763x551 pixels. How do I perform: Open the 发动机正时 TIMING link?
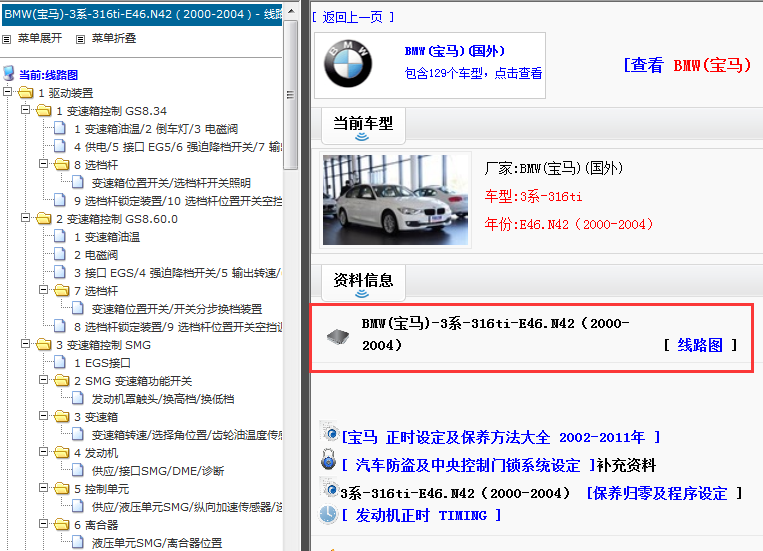tap(421, 515)
